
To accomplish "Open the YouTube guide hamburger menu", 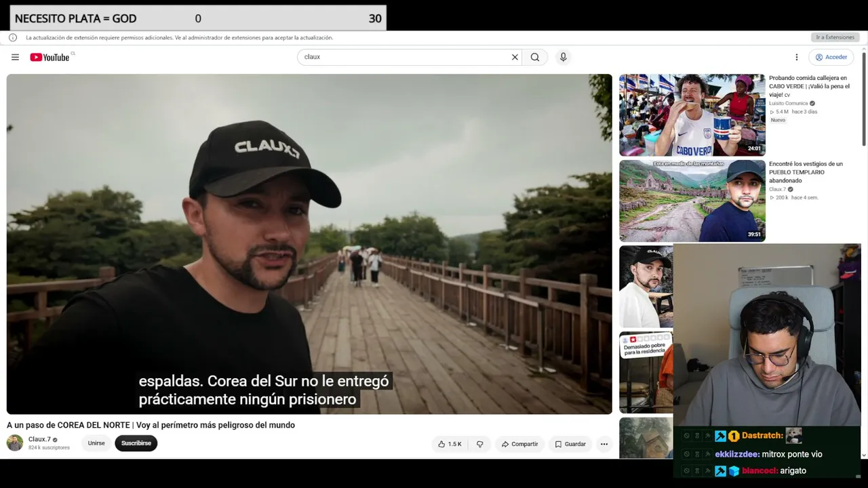I will (x=15, y=58).
